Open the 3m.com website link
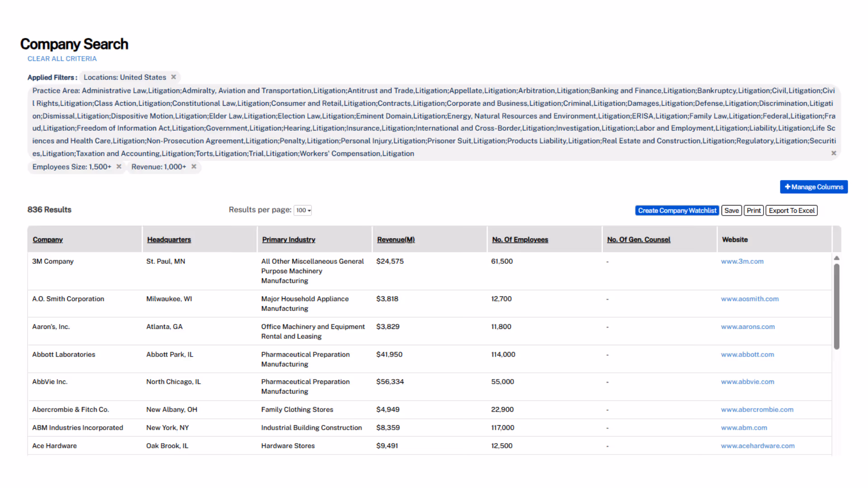 tap(742, 261)
